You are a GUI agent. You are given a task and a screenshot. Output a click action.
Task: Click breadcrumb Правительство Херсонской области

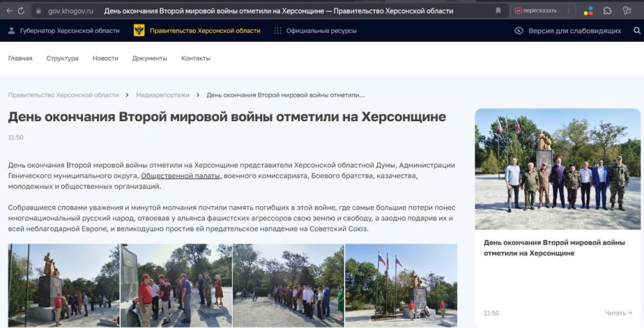[63, 95]
